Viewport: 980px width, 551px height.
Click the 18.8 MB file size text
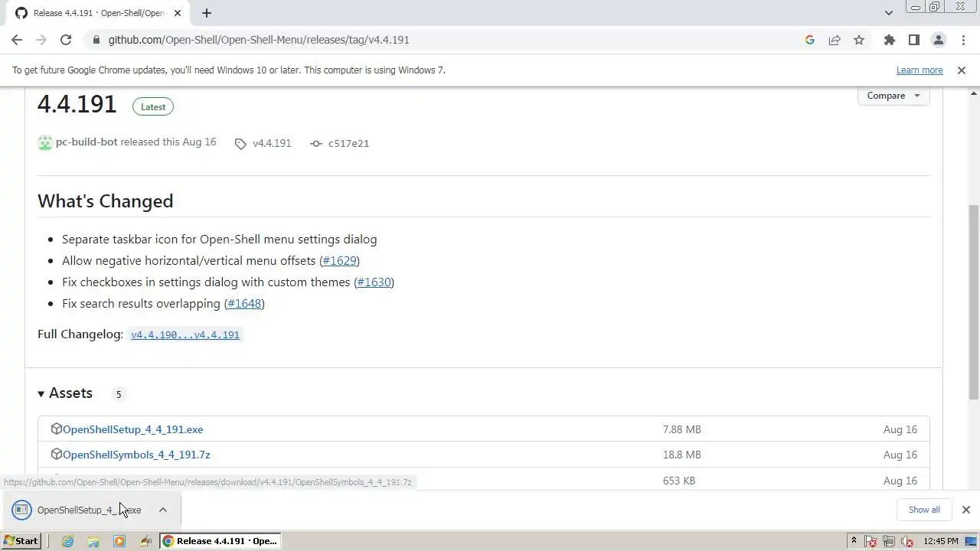(681, 455)
